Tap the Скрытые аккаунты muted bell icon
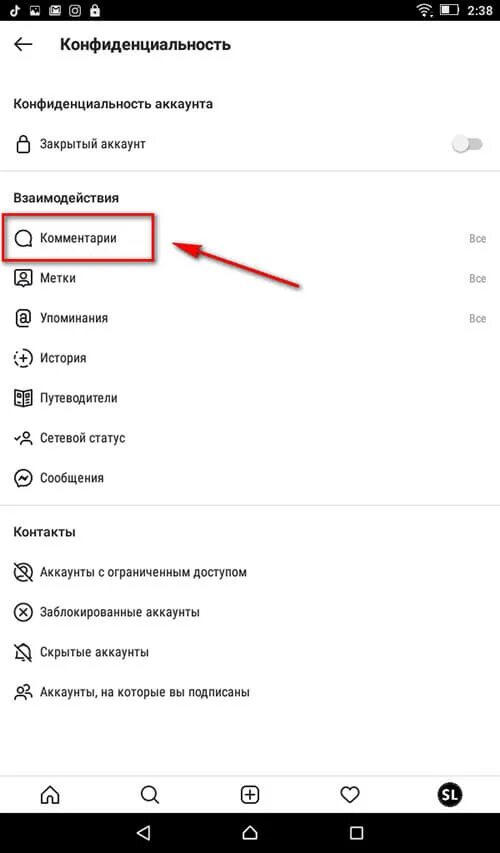500x853 pixels. 23,652
